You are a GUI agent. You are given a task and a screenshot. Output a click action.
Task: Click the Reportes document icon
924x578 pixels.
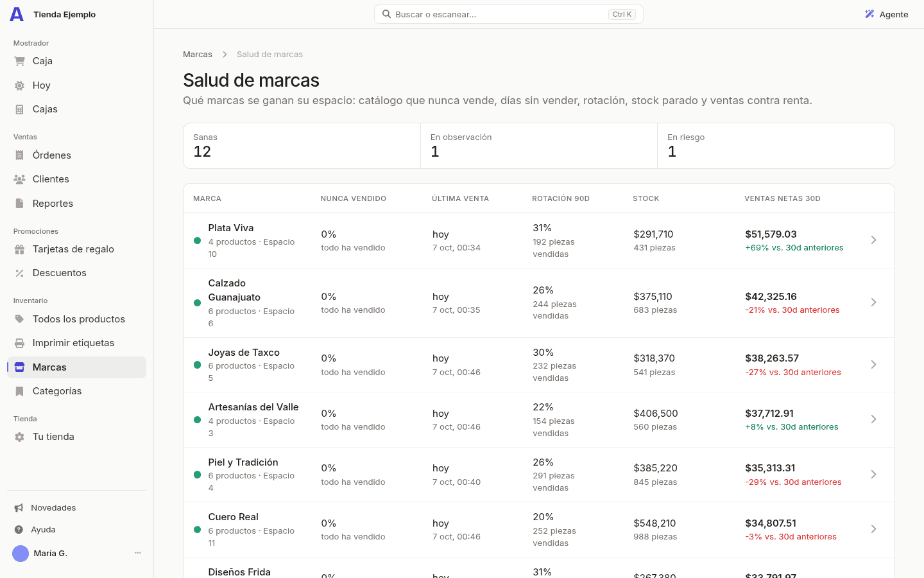[19, 204]
